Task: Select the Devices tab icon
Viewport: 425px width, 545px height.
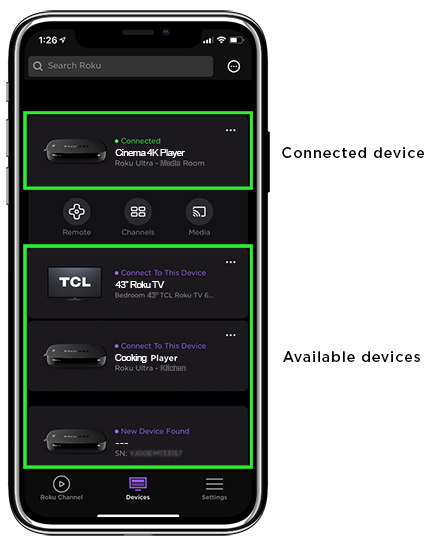Action: (138, 483)
